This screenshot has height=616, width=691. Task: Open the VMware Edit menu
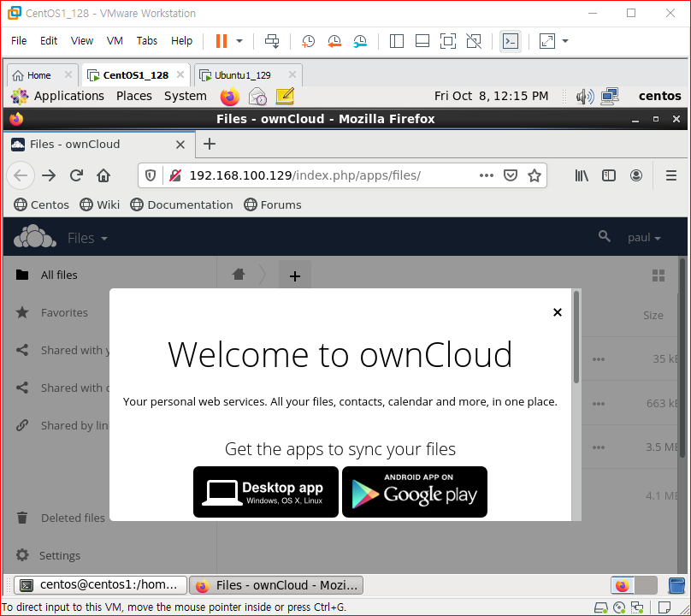(x=49, y=40)
